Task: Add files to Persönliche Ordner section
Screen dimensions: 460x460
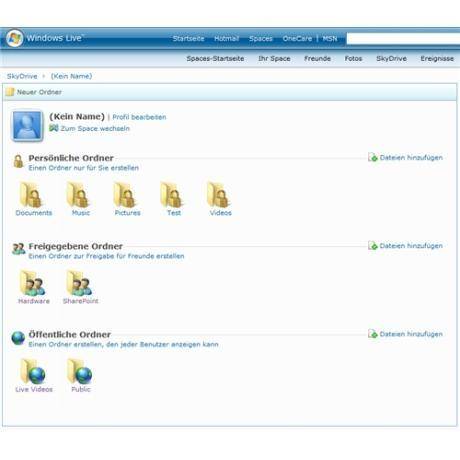Action: click(x=405, y=157)
